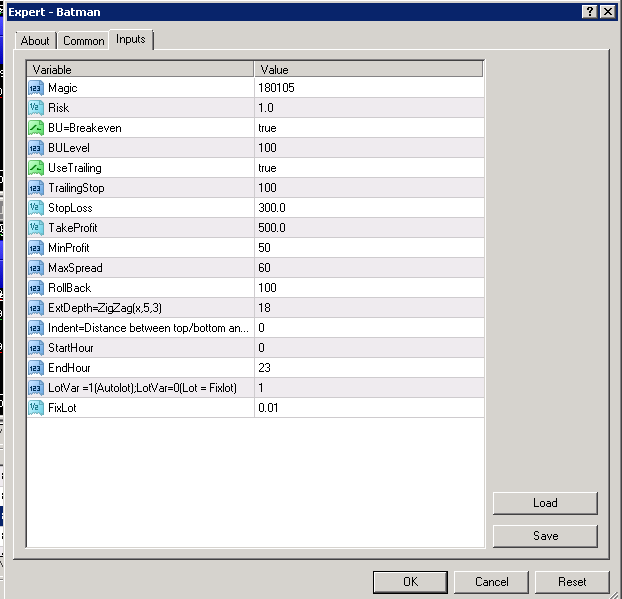Screen dimensions: 622x599
Task: Click the FixLot variable name
Action: click(x=62, y=408)
